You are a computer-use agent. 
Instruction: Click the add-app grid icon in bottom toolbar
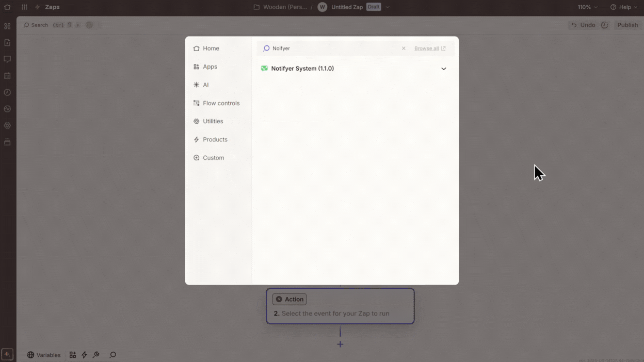click(73, 355)
